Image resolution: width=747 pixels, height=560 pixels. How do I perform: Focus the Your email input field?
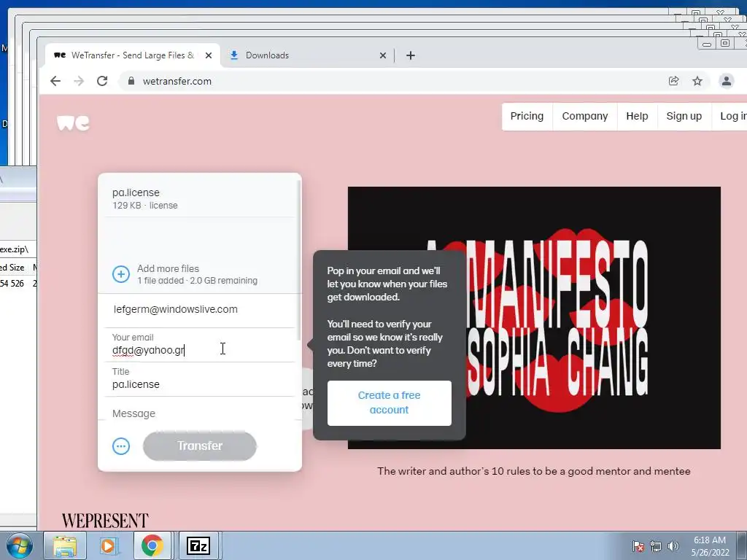(200, 345)
